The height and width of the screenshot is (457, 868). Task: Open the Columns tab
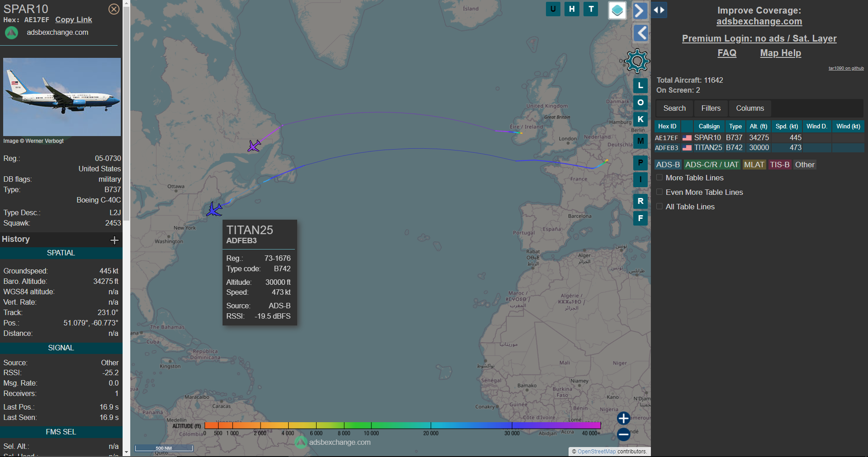tap(750, 108)
